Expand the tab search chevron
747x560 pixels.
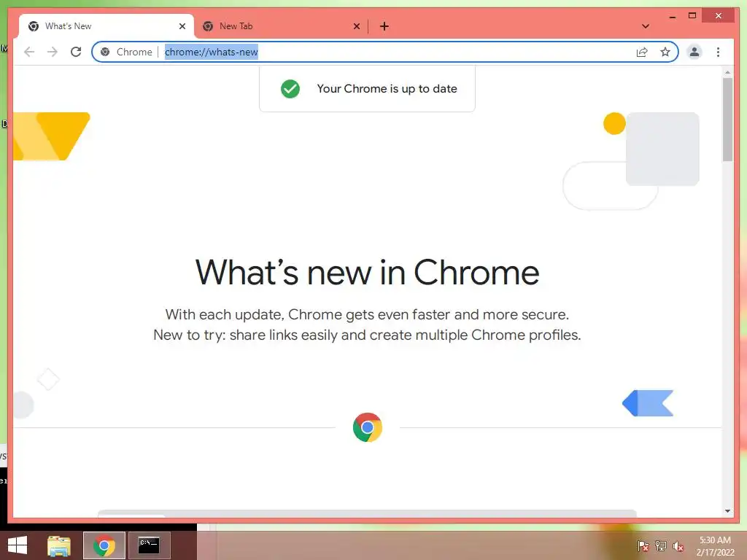coord(645,26)
